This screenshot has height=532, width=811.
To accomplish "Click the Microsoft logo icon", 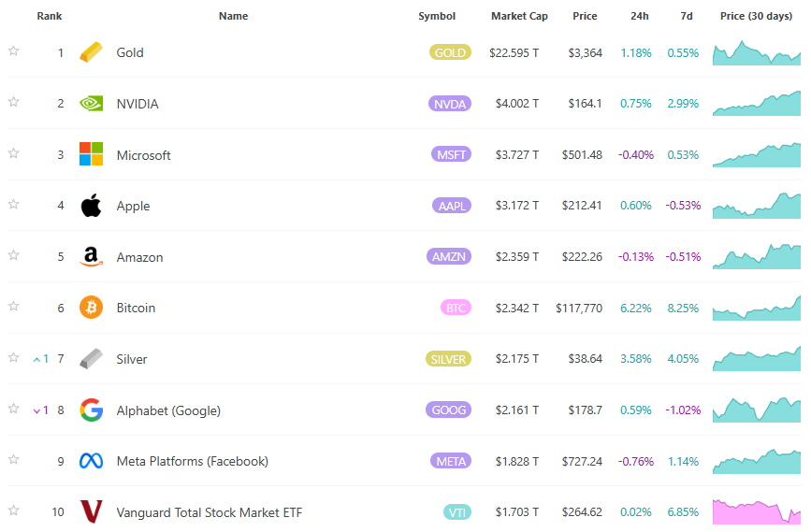I will 91,154.
